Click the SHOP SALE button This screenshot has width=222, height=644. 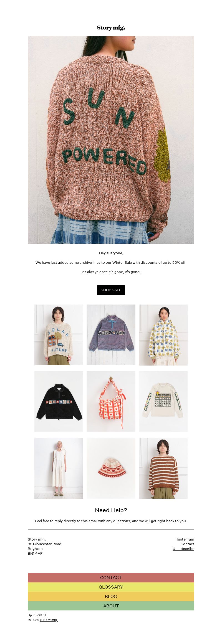111,290
